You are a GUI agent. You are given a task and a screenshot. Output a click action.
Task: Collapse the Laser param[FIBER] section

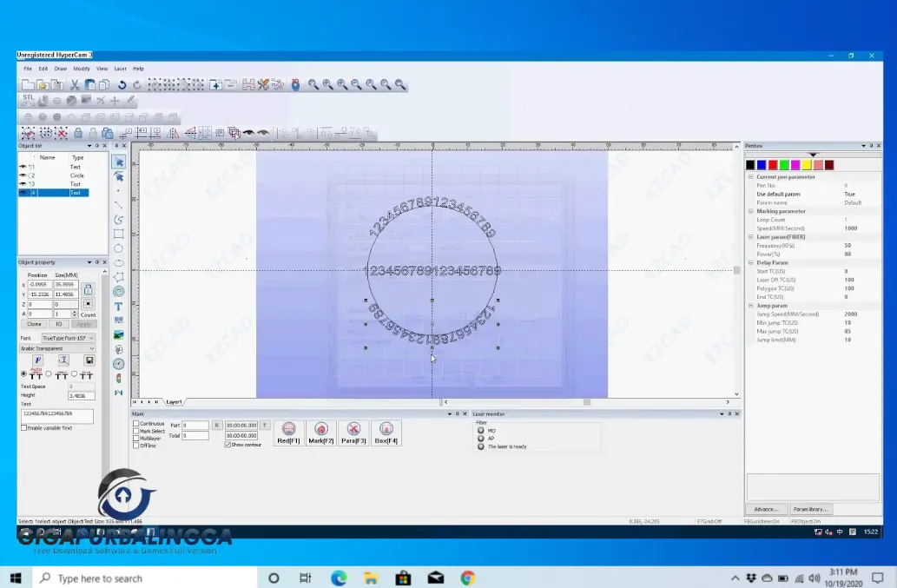click(x=750, y=237)
